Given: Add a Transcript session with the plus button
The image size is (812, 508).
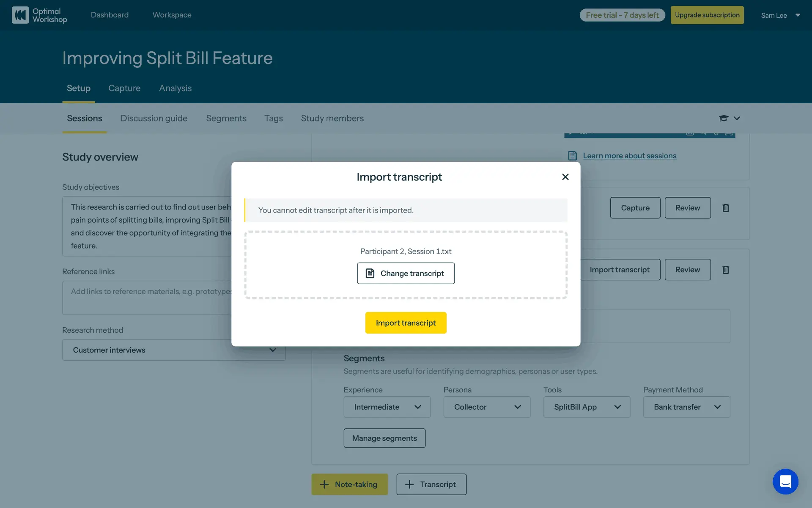Looking at the screenshot, I should [431, 484].
